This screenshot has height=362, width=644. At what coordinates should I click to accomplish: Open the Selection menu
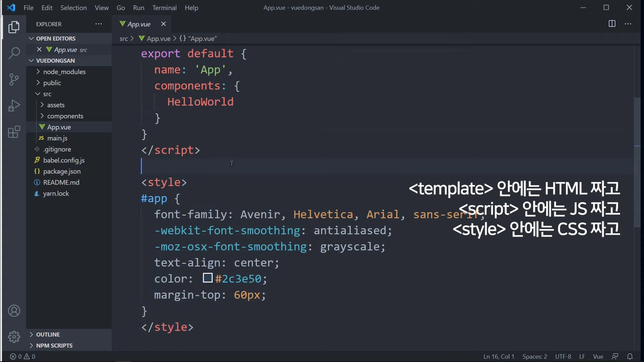coord(73,8)
